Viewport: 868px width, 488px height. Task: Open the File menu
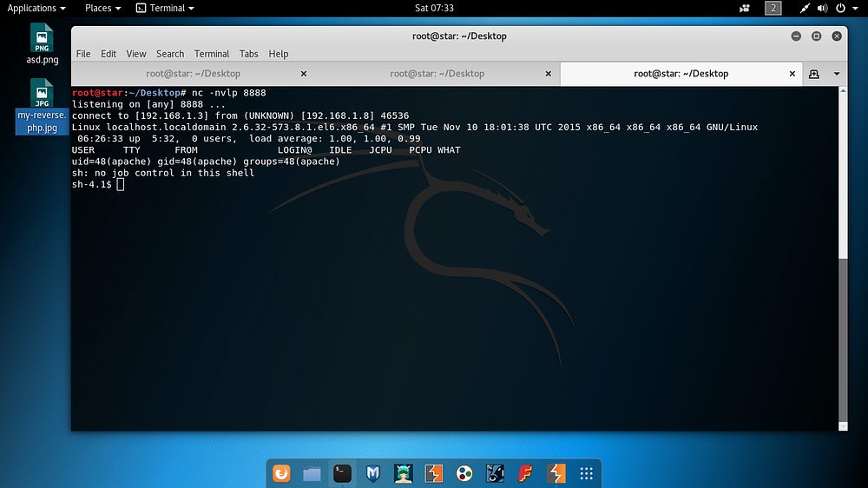click(83, 54)
